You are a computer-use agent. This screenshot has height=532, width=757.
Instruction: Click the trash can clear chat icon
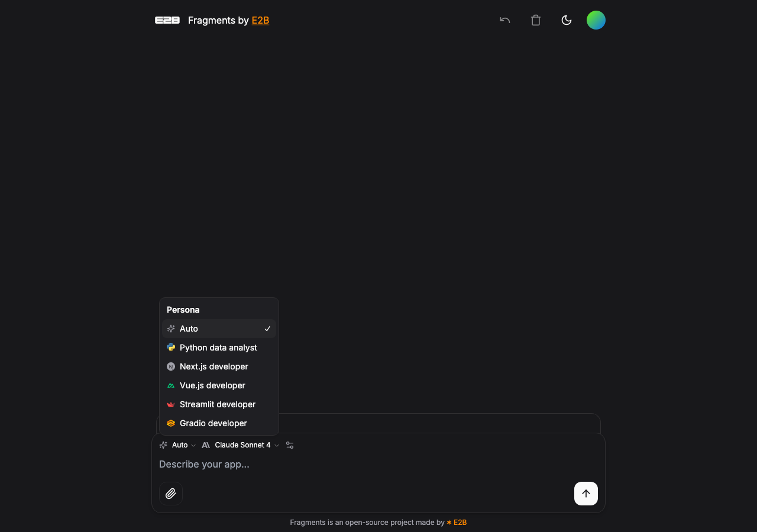[x=536, y=20]
